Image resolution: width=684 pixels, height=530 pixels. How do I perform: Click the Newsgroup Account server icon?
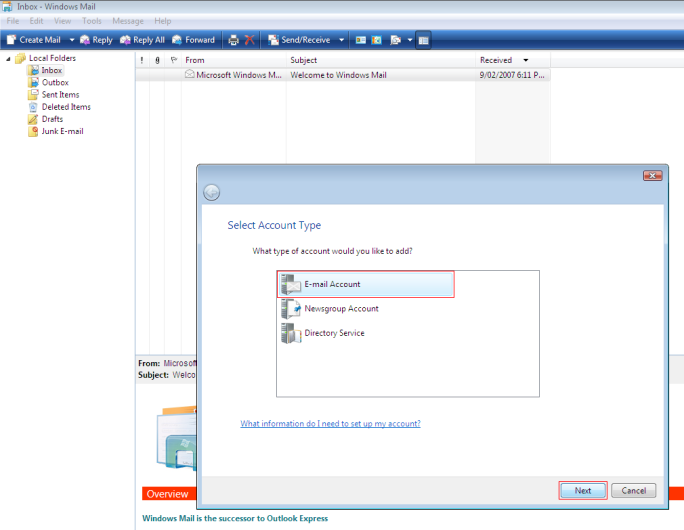(291, 309)
